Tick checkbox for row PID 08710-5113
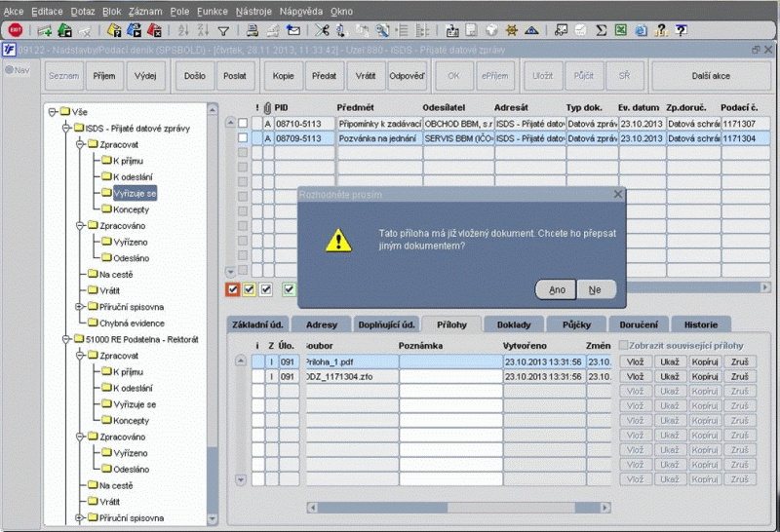This screenshot has width=780, height=532. [x=244, y=124]
